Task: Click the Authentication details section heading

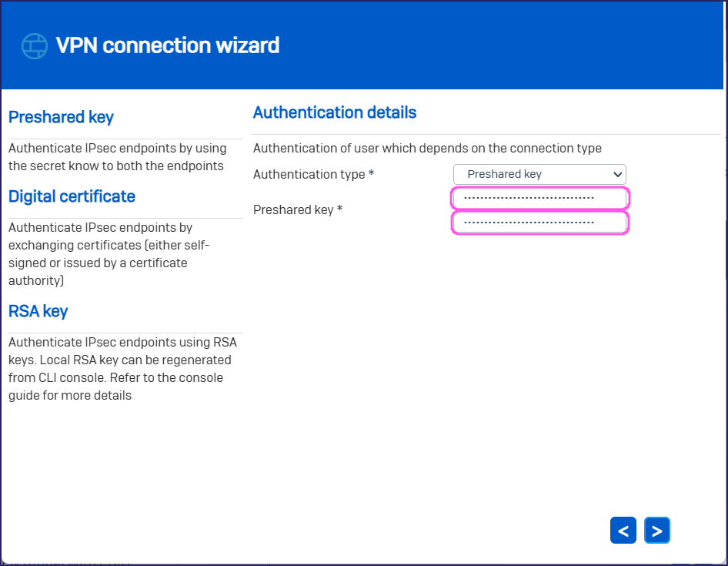Action: 334,112
